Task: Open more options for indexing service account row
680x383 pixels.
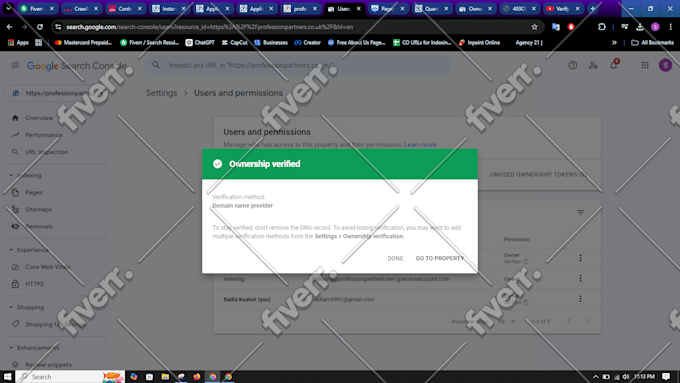Action: coord(580,278)
